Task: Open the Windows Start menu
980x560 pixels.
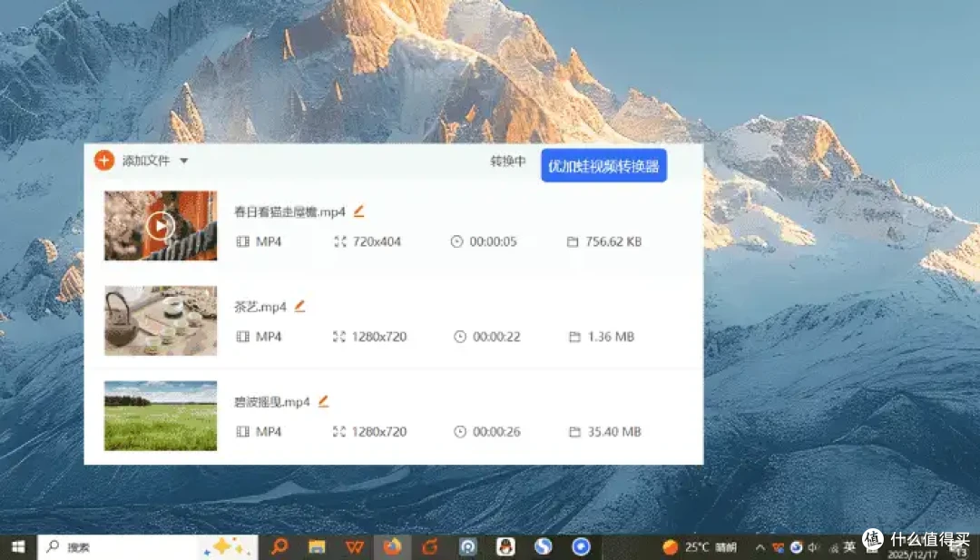Action: [x=17, y=547]
